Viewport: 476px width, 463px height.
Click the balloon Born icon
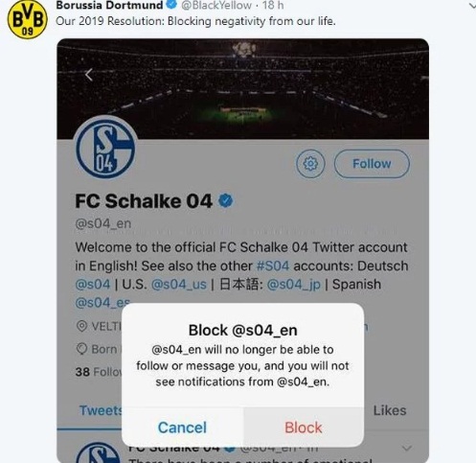(82, 349)
